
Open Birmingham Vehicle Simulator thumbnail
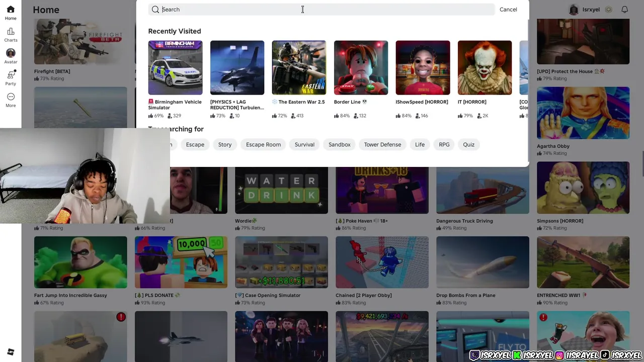pyautogui.click(x=175, y=67)
